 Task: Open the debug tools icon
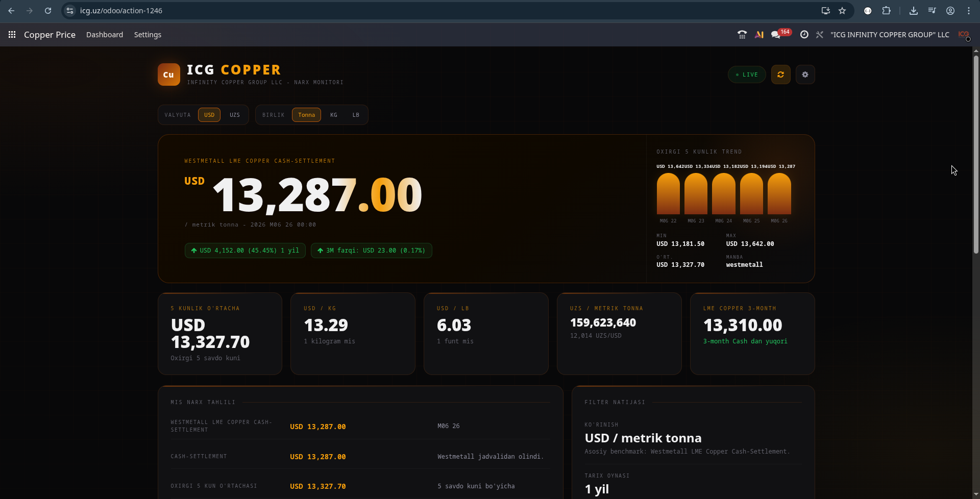pyautogui.click(x=820, y=35)
